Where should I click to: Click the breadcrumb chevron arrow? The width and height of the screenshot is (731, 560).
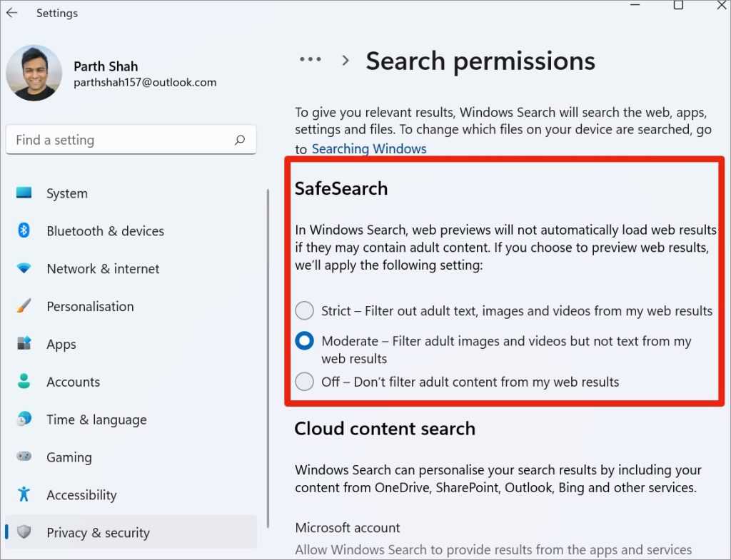pos(346,61)
